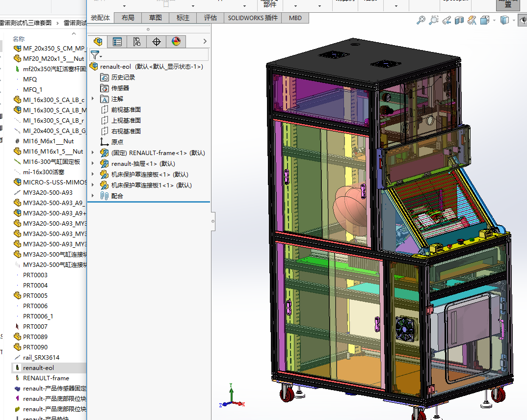Select the 前视基准面 plane in tree
Screen dimensions: 527x420
tap(126, 110)
